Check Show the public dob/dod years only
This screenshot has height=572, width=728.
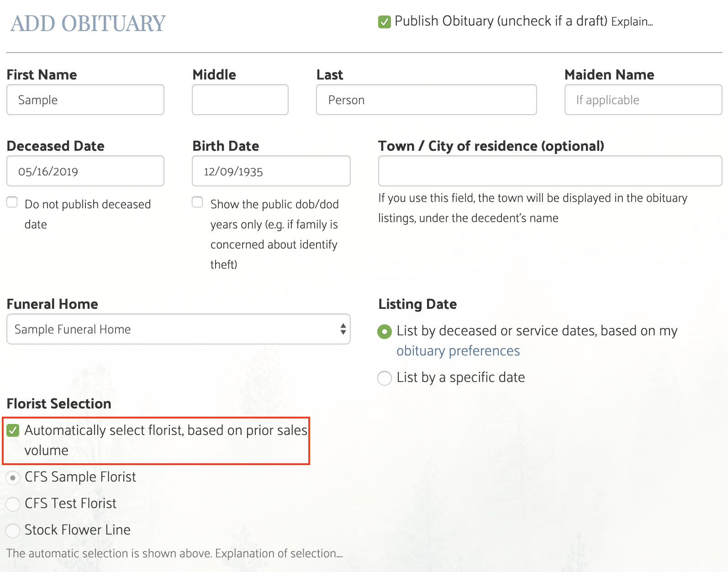(198, 202)
